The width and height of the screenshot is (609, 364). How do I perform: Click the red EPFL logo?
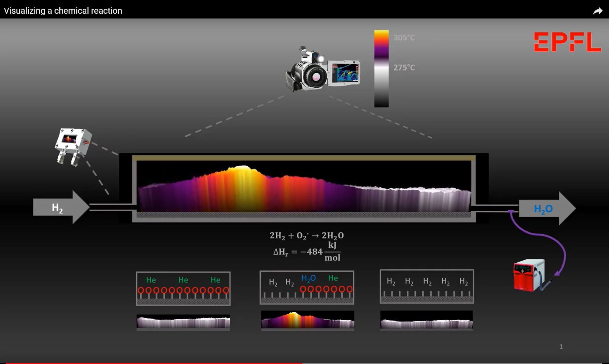567,42
